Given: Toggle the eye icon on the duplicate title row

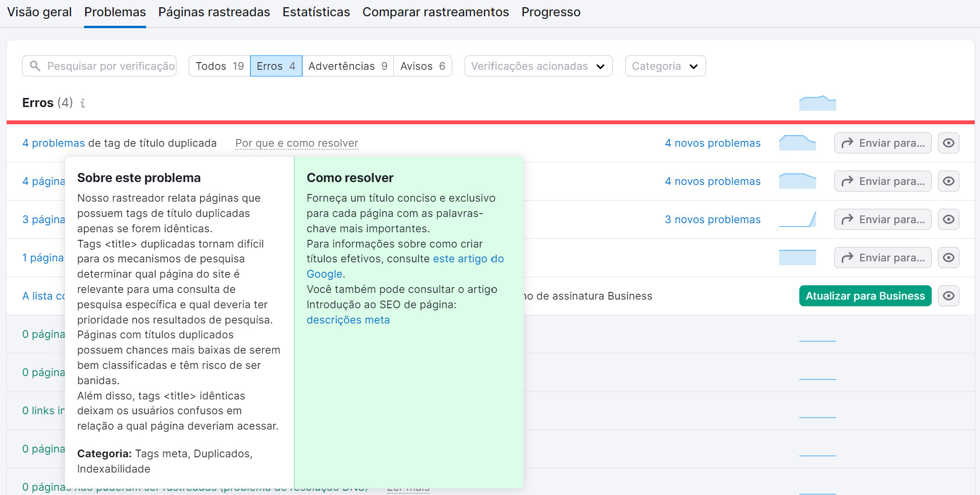Looking at the screenshot, I should [x=949, y=143].
